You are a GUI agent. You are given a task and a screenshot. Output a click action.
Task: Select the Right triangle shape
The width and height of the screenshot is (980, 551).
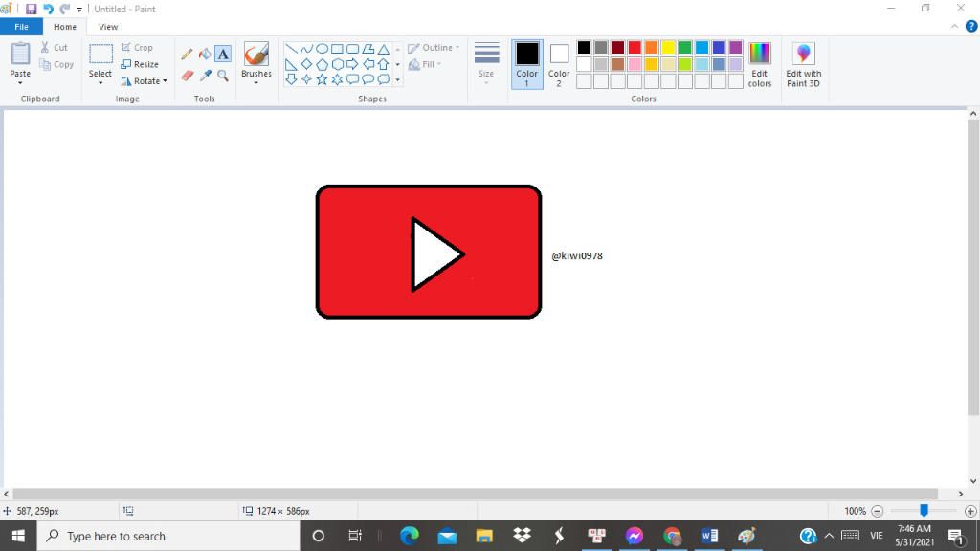[x=291, y=64]
